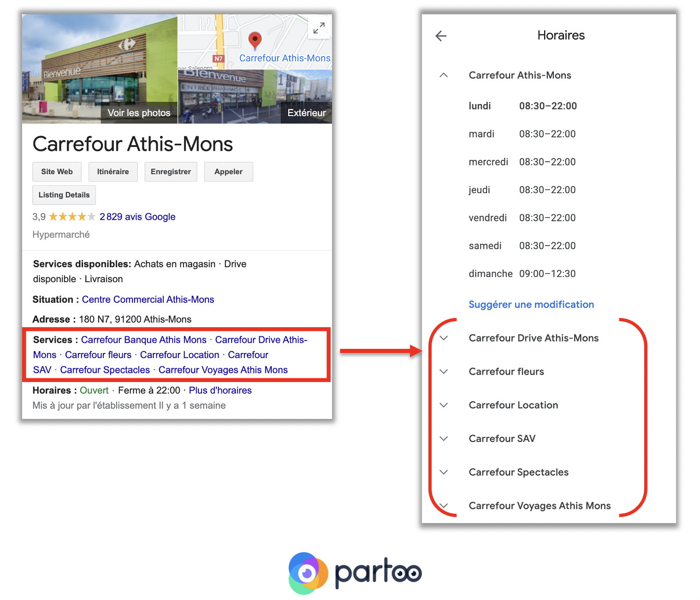Click Plus d'horaires link
The image size is (700, 600).
(x=220, y=390)
